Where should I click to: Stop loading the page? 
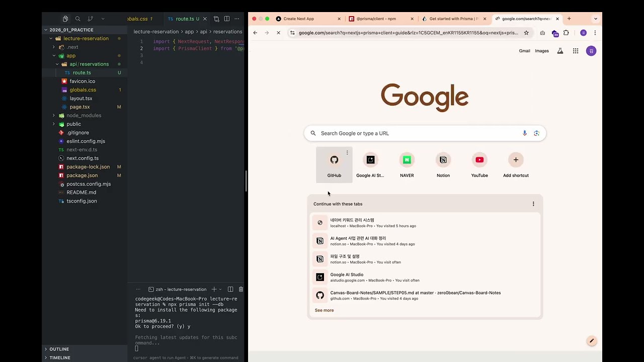278,33
